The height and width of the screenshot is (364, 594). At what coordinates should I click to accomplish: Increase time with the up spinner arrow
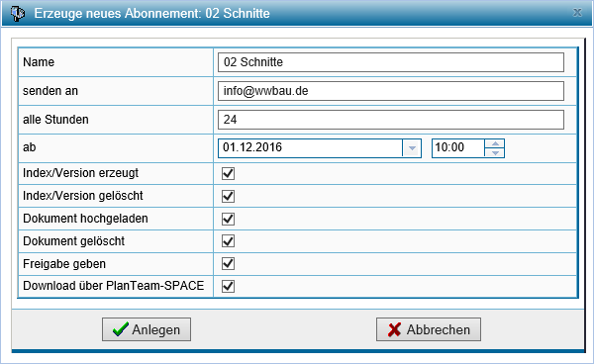pyautogui.click(x=495, y=143)
